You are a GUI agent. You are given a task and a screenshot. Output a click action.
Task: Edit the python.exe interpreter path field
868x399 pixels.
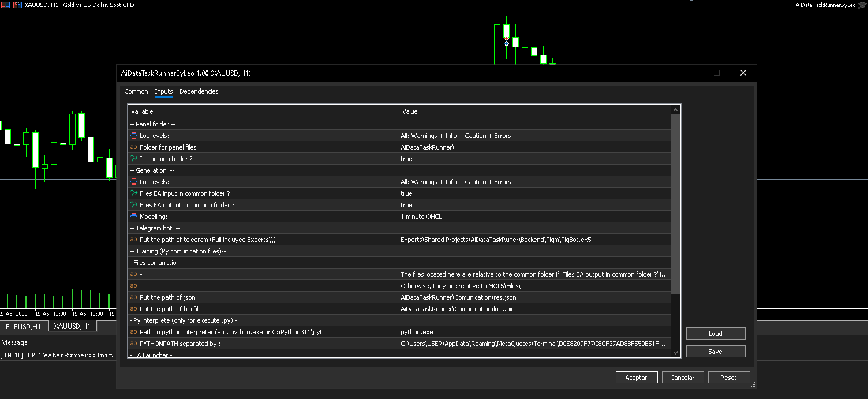pos(534,332)
